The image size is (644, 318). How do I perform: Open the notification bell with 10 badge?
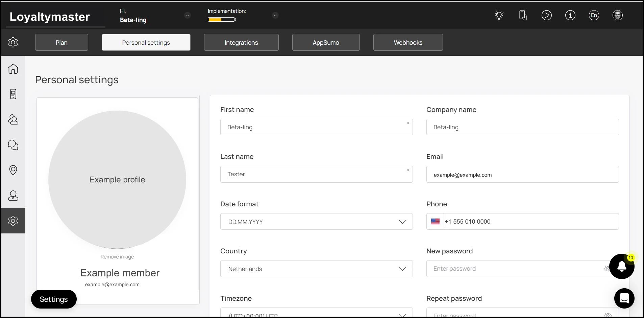(x=622, y=267)
